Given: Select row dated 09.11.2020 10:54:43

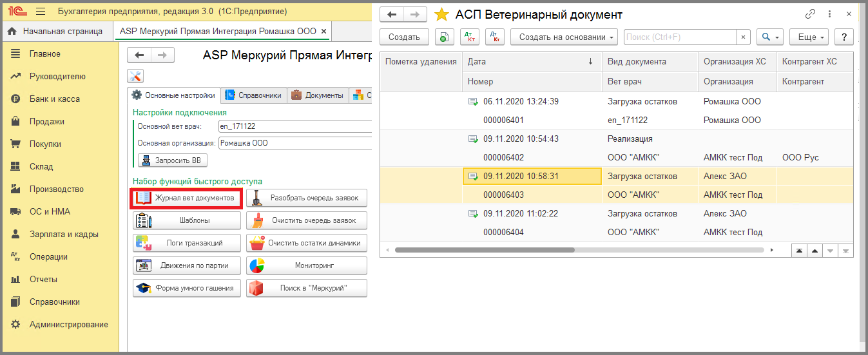Looking at the screenshot, I should click(617, 148).
